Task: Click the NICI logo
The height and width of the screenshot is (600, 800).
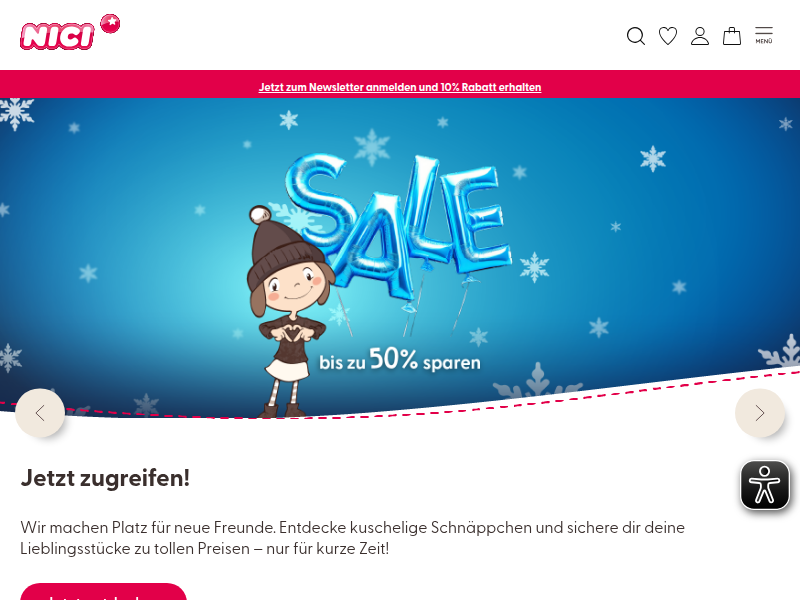Action: pos(57,36)
